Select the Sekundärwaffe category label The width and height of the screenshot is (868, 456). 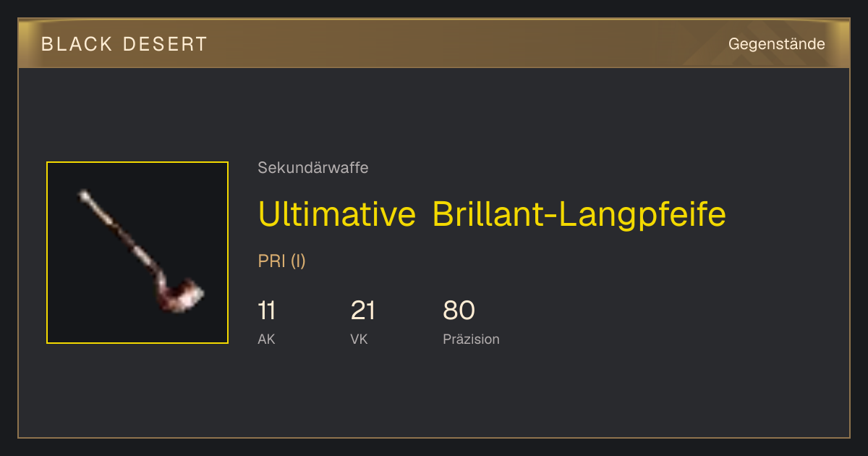[x=313, y=168]
